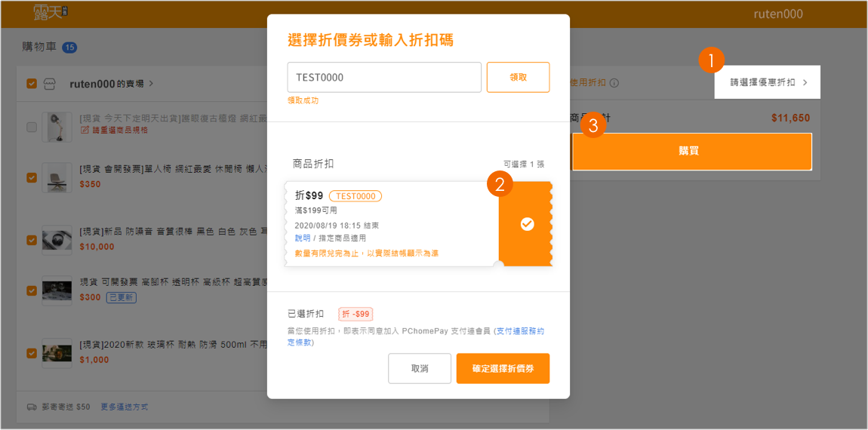
Task: Open the $10,000 earphones product thumbnail
Action: click(57, 240)
